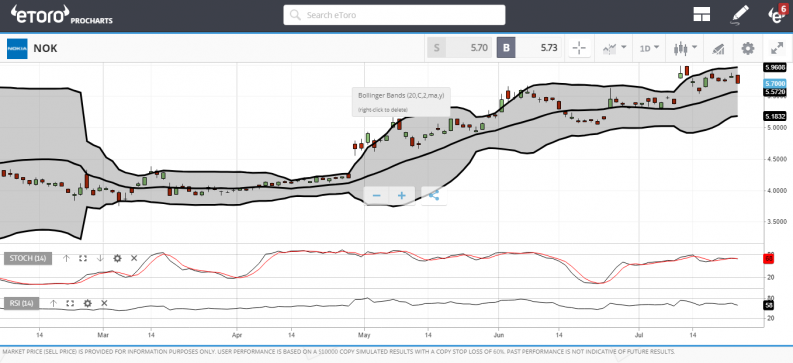Maximize the STOCH panel

(x=83, y=258)
